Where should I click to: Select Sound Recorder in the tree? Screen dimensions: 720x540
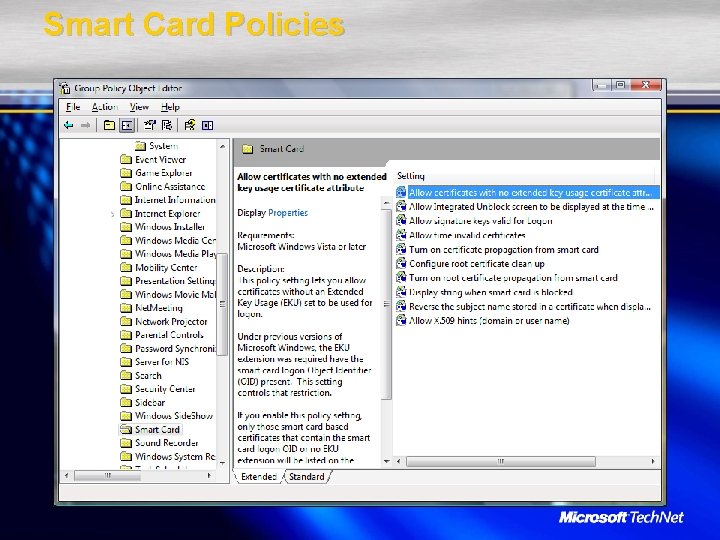[x=159, y=443]
